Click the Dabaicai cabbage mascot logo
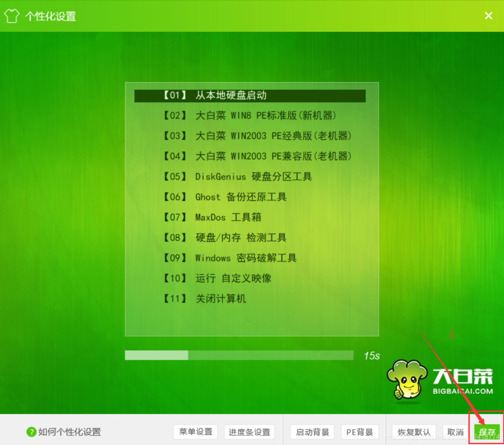The image size is (504, 445). (408, 379)
